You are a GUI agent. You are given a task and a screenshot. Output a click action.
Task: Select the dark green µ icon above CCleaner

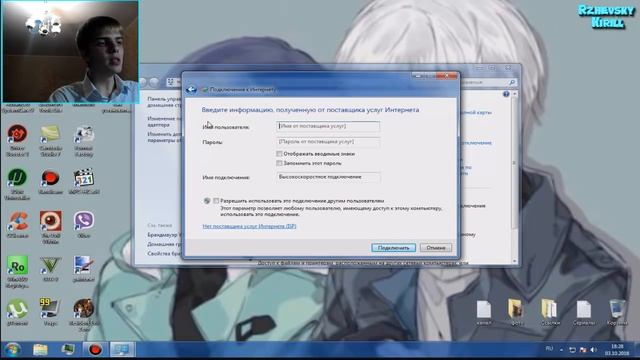(x=17, y=184)
